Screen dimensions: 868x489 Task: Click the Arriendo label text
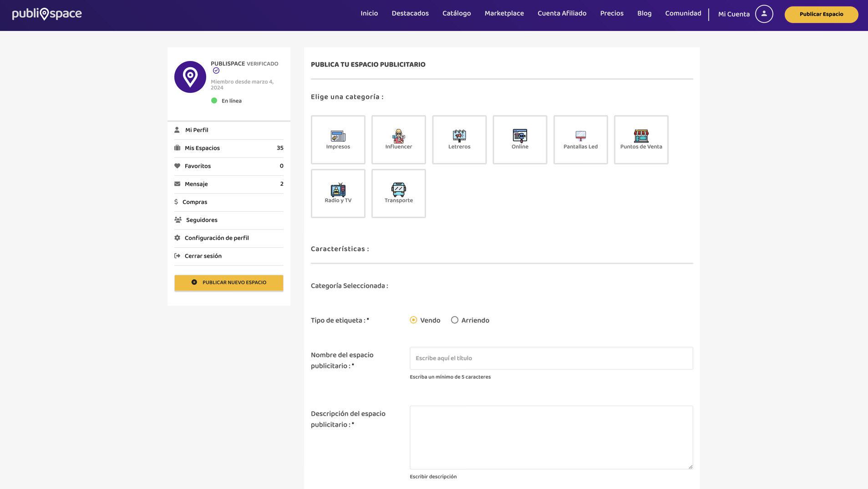tap(475, 320)
